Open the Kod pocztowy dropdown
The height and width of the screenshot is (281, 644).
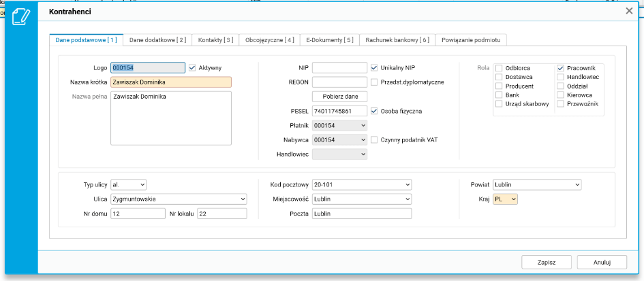pos(361,184)
